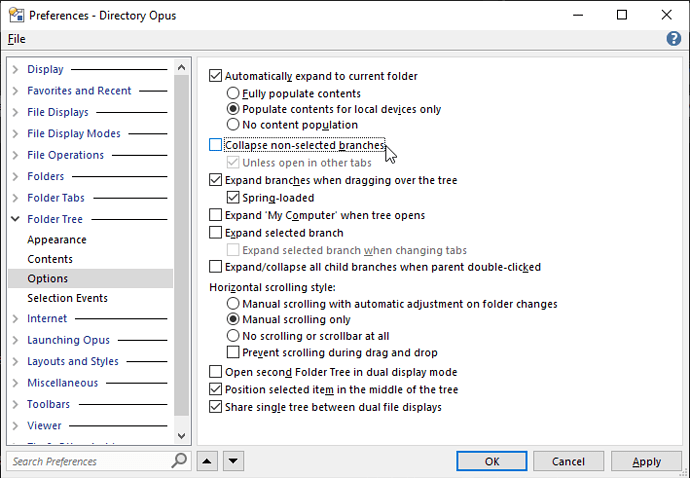Select Manual scrolling with automatic adjustment
The image size is (690, 478).
coord(233,304)
